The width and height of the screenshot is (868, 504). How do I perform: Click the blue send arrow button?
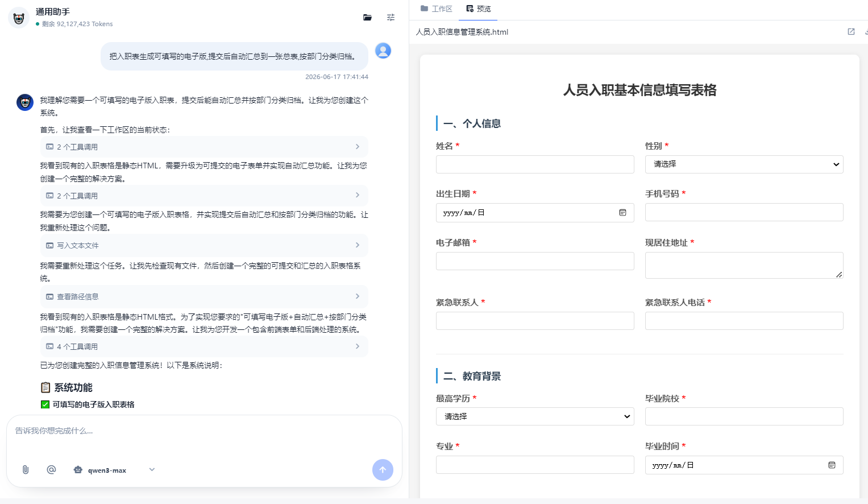383,470
